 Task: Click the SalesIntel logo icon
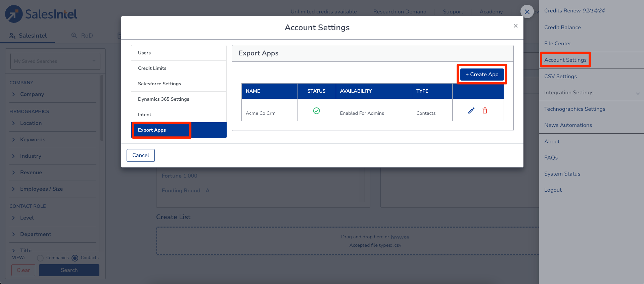[x=14, y=14]
